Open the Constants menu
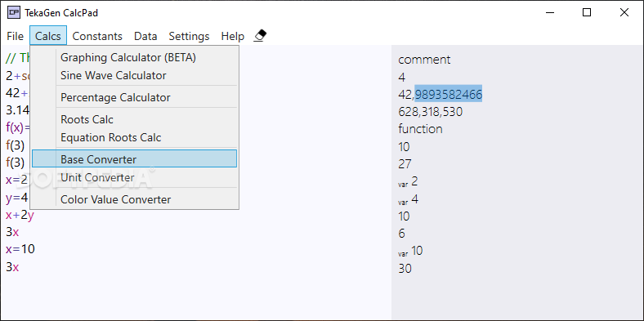Image resolution: width=644 pixels, height=321 pixels. (97, 36)
